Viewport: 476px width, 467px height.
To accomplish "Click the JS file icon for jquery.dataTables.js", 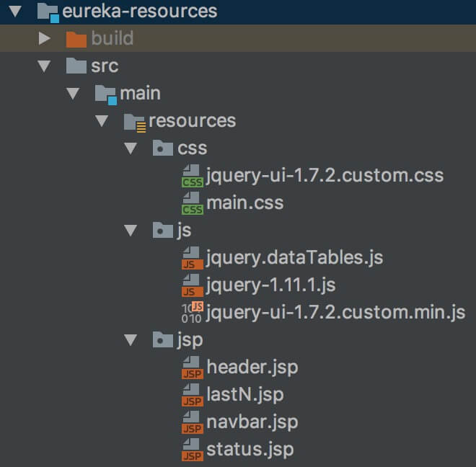I will pos(192,258).
